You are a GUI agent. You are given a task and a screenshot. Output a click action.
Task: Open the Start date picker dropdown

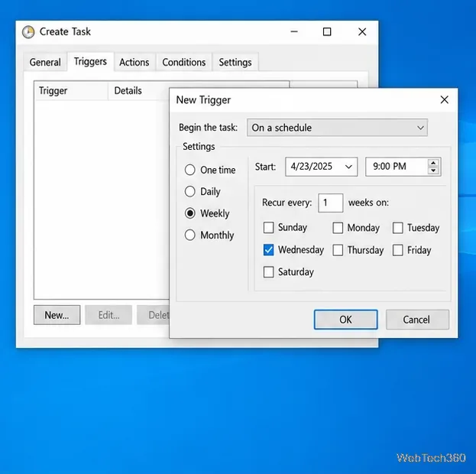[x=348, y=167]
